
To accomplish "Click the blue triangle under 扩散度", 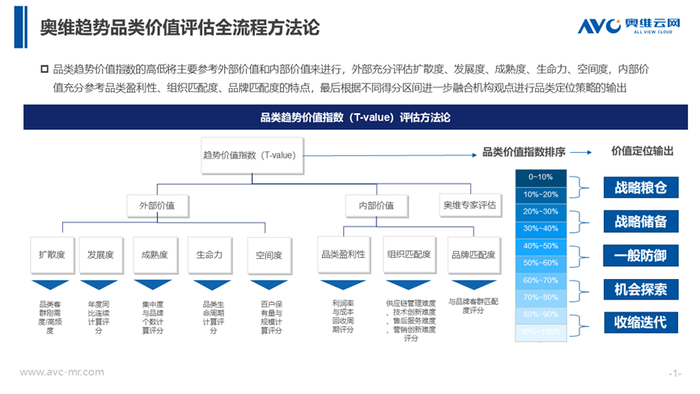I will (50, 285).
